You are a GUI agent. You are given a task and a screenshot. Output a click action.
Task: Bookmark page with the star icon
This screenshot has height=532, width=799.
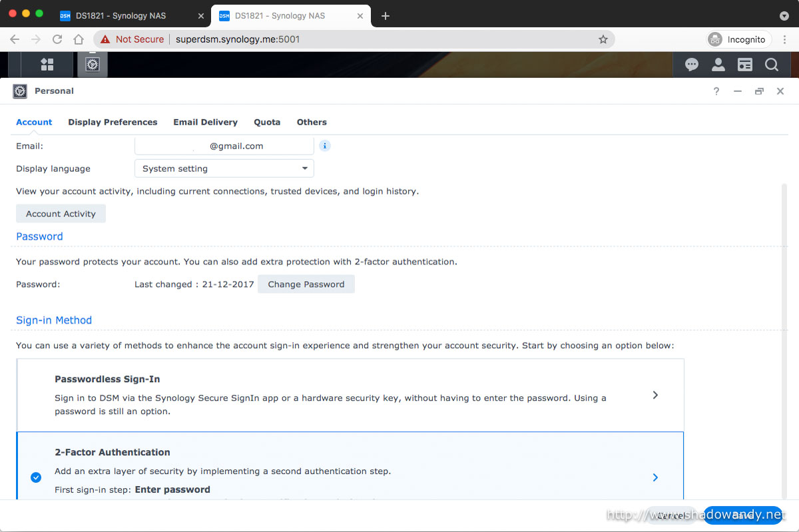coord(603,39)
